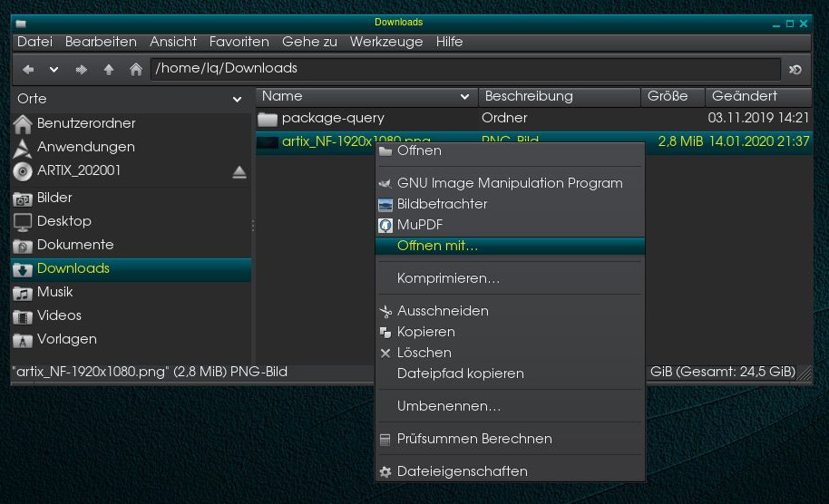Open Bilder in the places sidebar
Image resolution: width=829 pixels, height=504 pixels.
[x=54, y=198]
